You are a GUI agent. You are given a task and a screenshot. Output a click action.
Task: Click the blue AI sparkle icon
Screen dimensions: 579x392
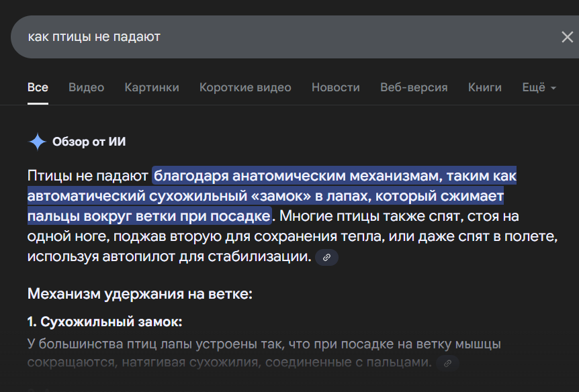38,142
